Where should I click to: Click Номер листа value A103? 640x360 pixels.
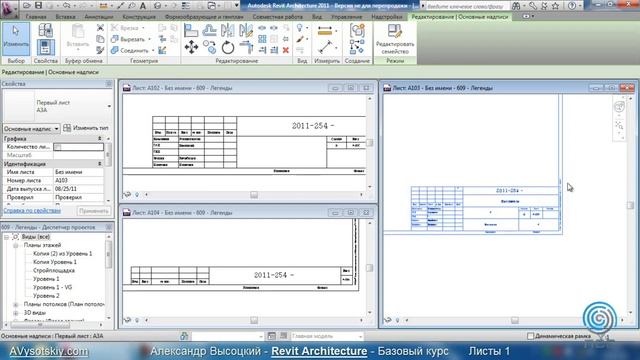[78, 180]
